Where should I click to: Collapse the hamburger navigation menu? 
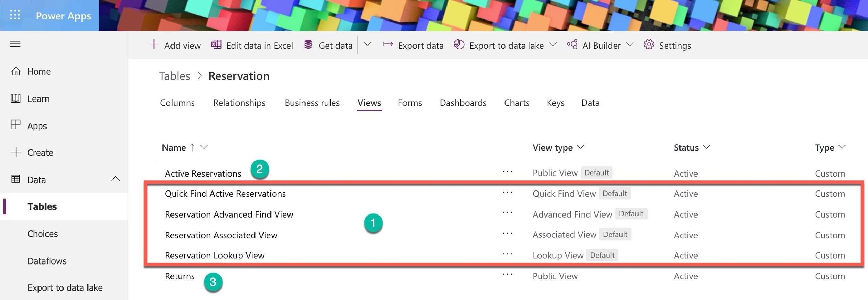pyautogui.click(x=15, y=44)
